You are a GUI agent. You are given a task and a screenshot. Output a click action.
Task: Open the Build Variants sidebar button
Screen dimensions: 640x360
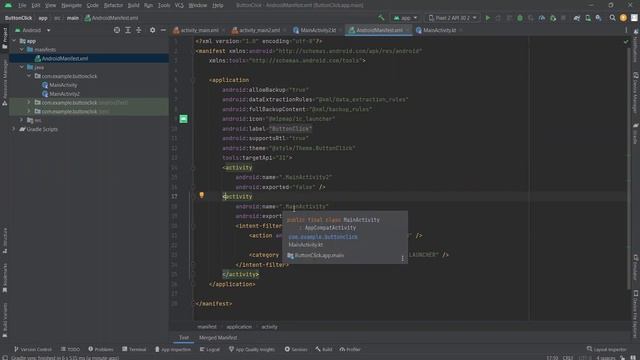[x=5, y=320]
